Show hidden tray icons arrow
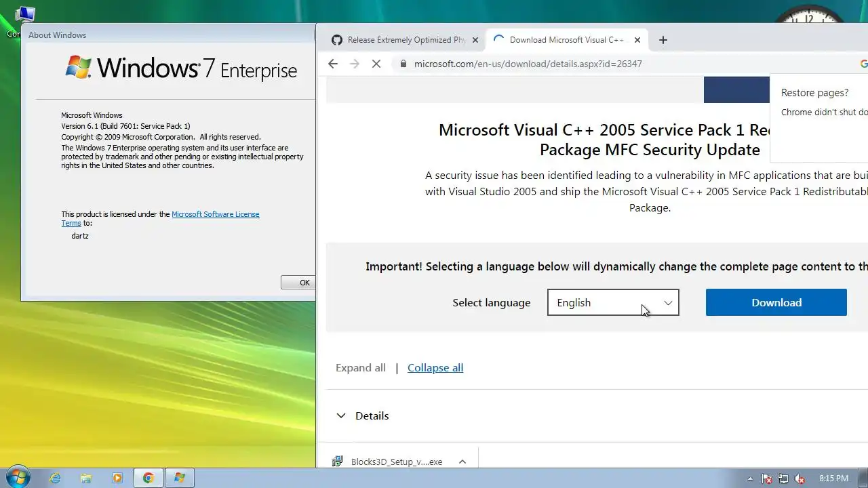Viewport: 868px width, 488px height. pyautogui.click(x=750, y=478)
